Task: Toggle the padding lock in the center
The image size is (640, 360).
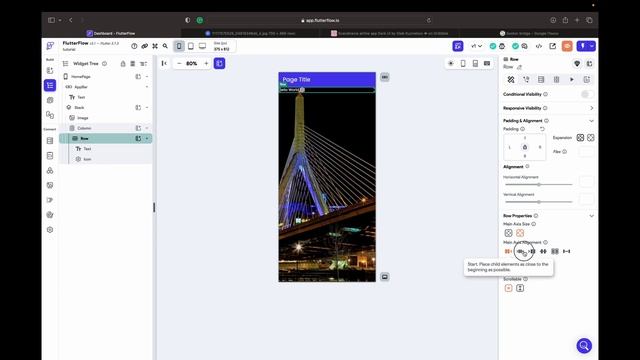Action: pos(525,147)
